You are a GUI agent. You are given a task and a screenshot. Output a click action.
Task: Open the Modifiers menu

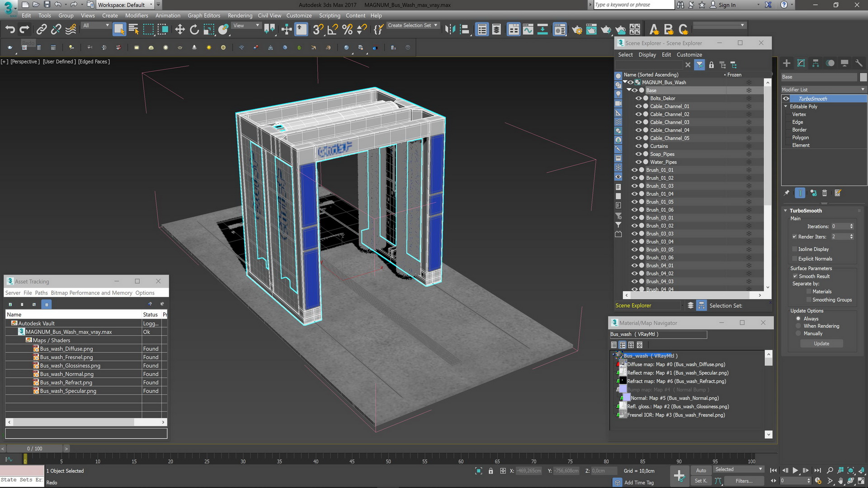pos(137,15)
